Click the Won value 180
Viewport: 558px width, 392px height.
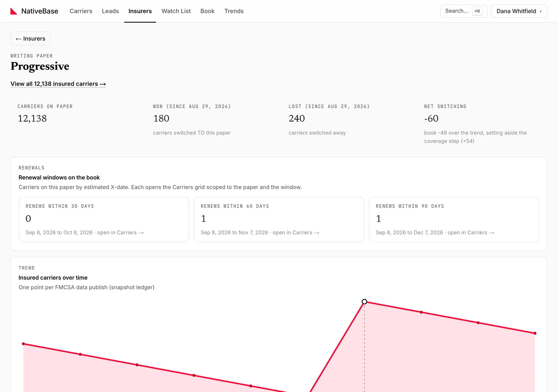161,118
